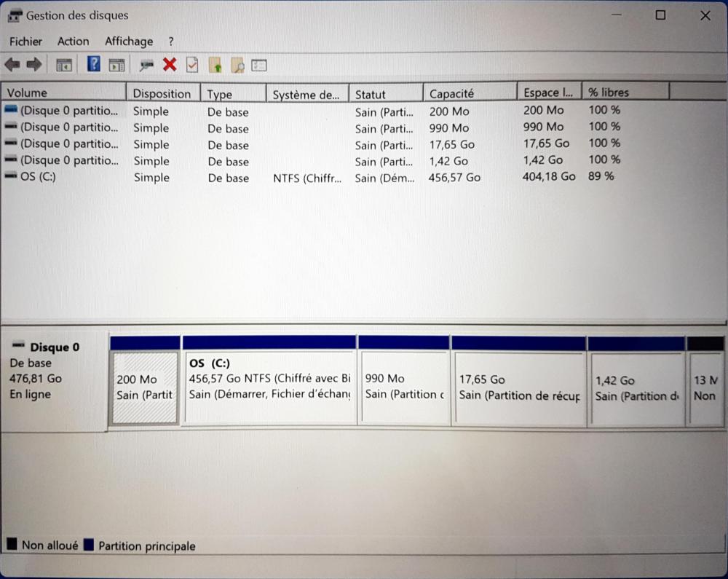Click the black Non alloué legend swatch

click(12, 544)
